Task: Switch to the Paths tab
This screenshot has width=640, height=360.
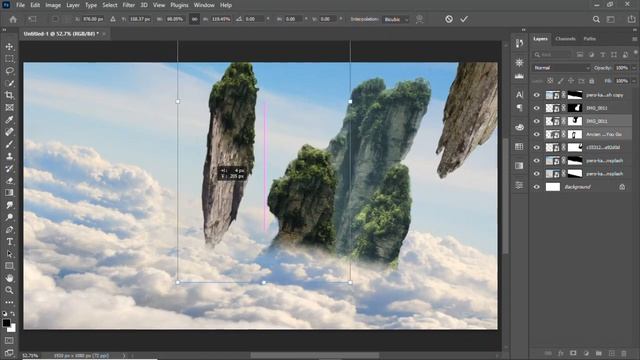Action: click(x=589, y=39)
